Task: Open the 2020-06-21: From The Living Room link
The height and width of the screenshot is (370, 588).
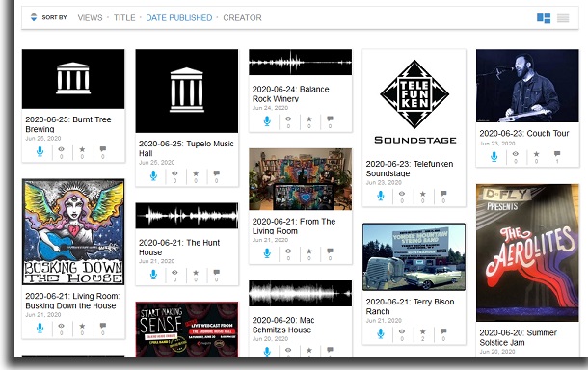Action: (x=294, y=226)
